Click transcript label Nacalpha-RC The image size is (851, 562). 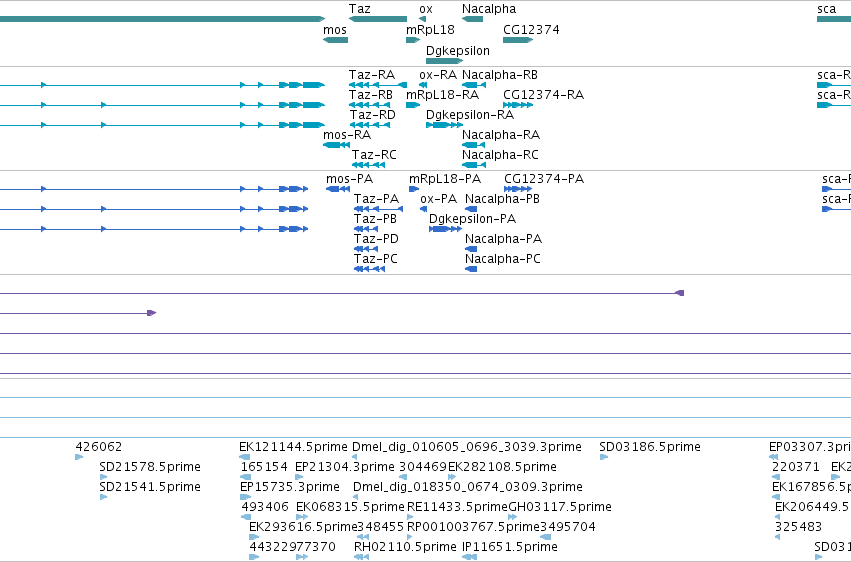500,155
